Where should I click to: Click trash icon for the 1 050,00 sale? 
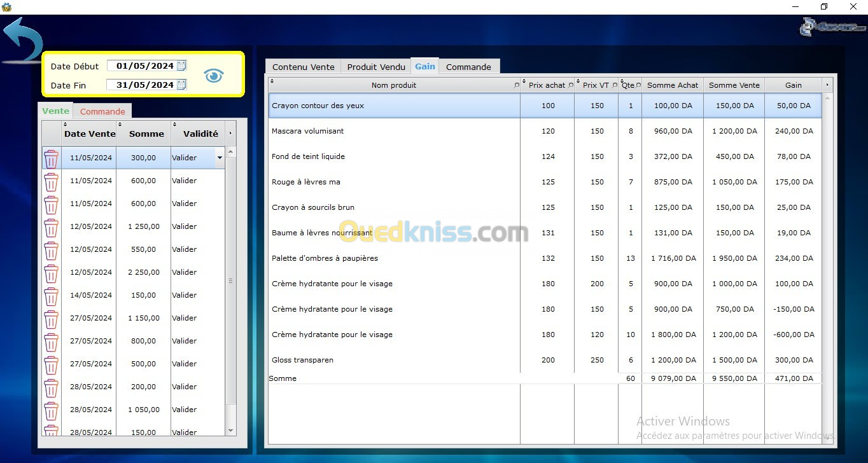tap(51, 410)
